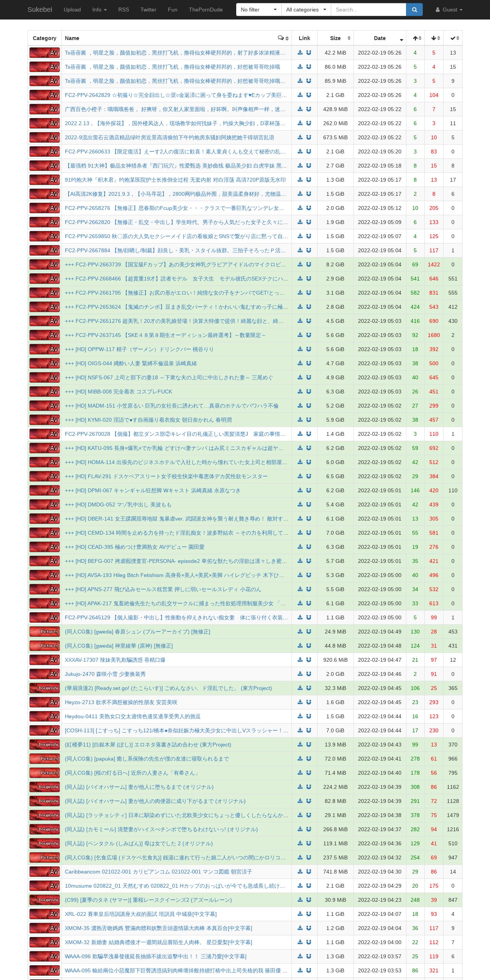This screenshot has height=980, width=490.
Task: Open the Upload page from the navbar
Action: [72, 10]
